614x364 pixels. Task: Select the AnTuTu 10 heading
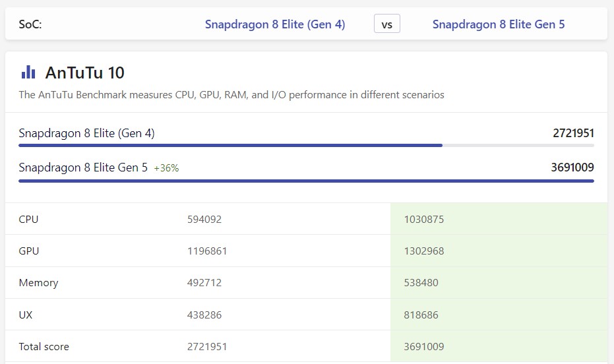84,73
